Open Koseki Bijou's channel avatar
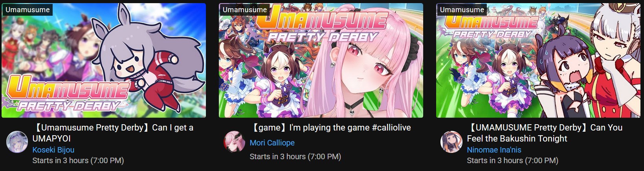This screenshot has height=171, width=644. (17, 142)
